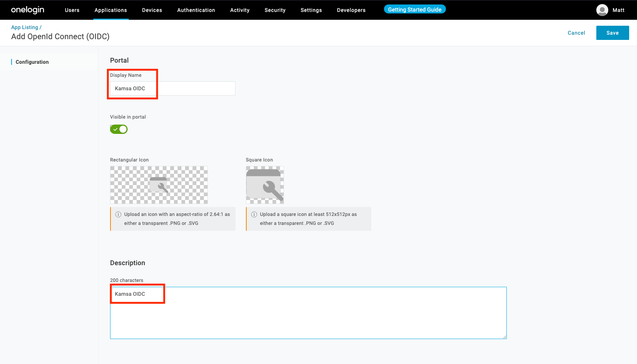The width and height of the screenshot is (637, 364).
Task: Open the Matt account name menu
Action: [619, 10]
